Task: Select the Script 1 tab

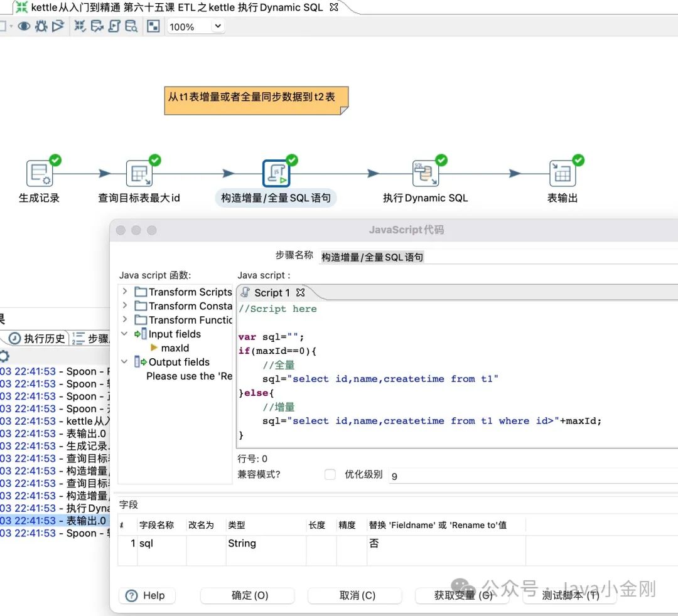Action: tap(272, 293)
